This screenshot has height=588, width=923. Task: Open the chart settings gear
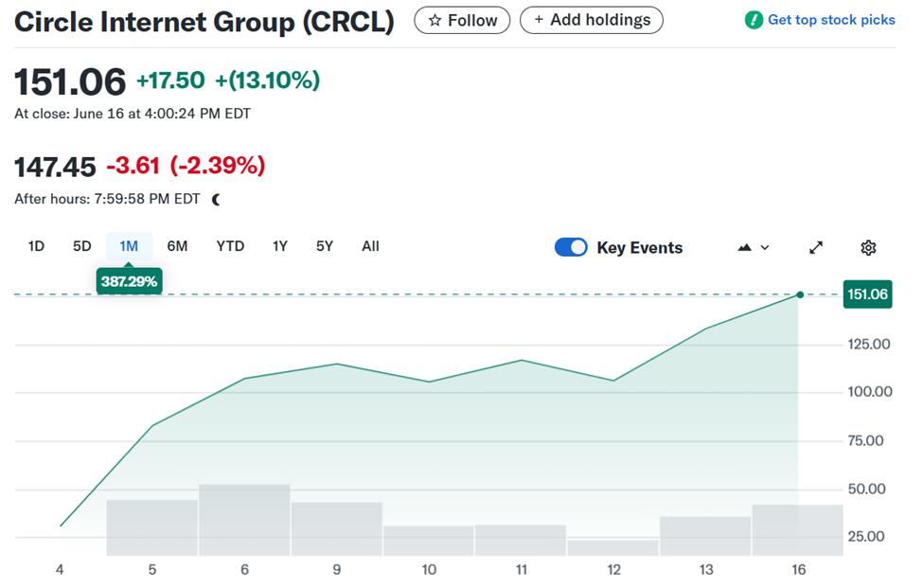tap(867, 247)
